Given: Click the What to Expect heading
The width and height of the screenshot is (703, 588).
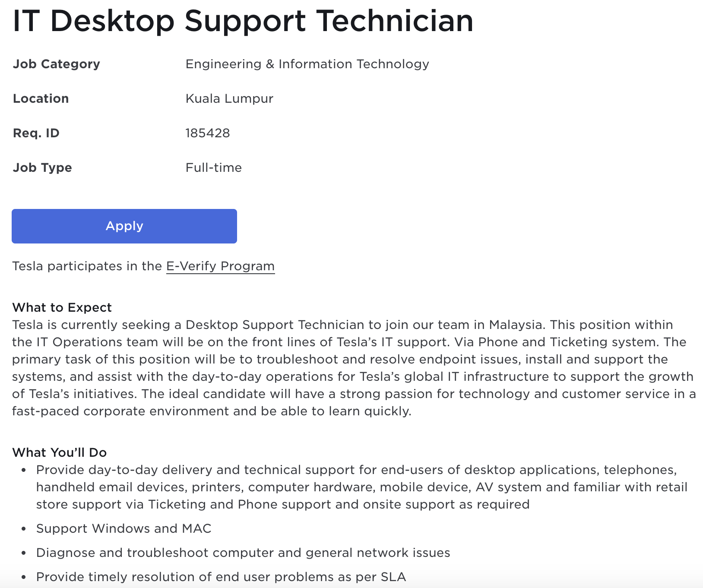Looking at the screenshot, I should 62,307.
